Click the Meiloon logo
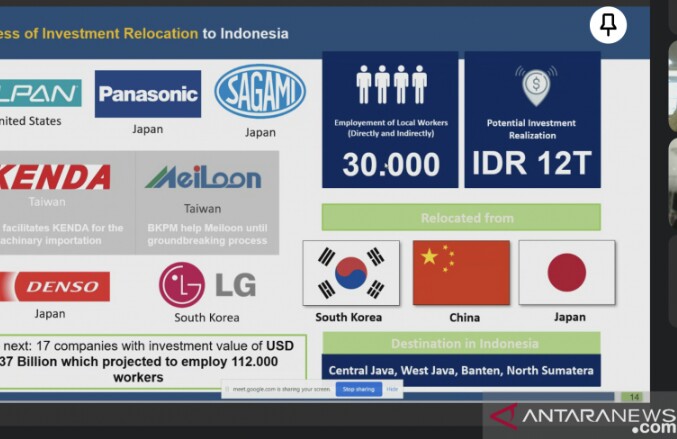This screenshot has height=439, width=677. click(203, 177)
